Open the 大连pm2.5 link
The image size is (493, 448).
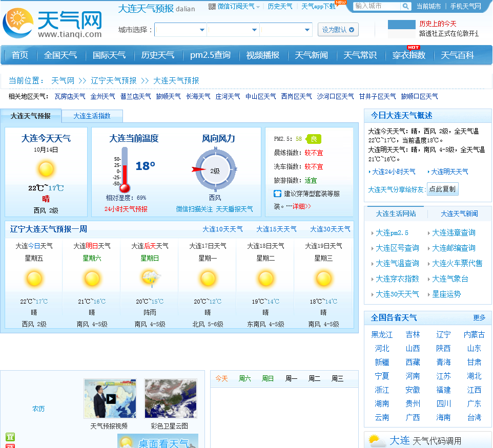[392, 233]
